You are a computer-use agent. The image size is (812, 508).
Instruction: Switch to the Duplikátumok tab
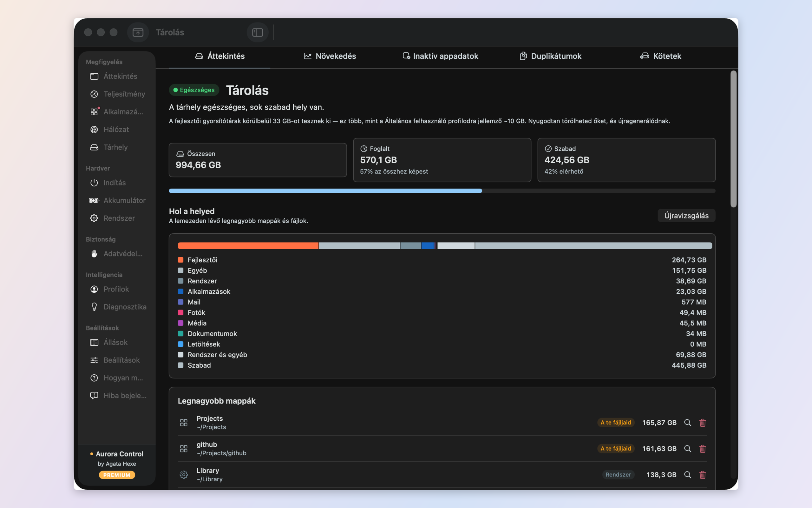(x=551, y=56)
